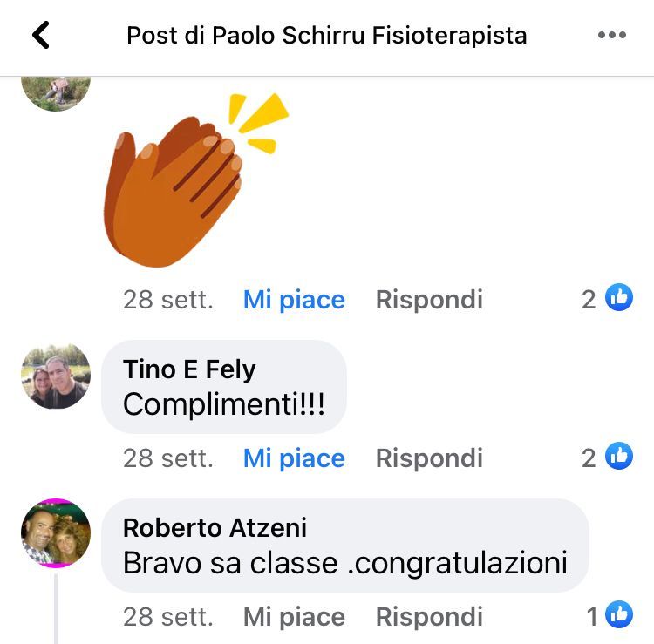Open Roberto Atzeni profile picture

pyautogui.click(x=56, y=533)
